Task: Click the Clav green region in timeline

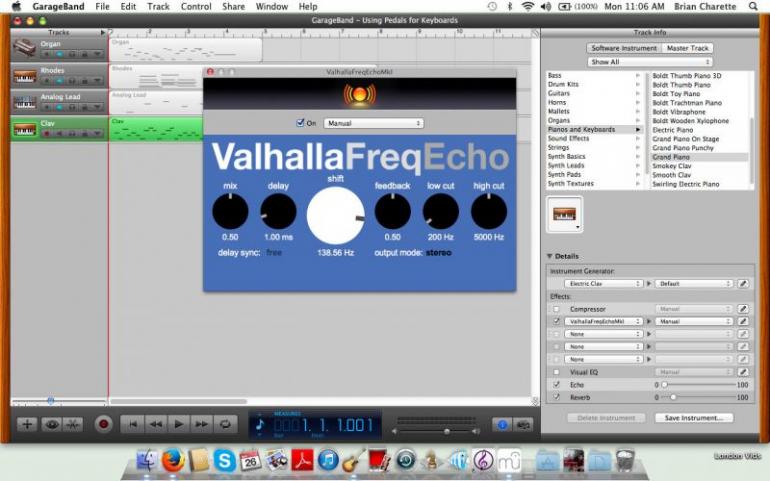Action: coord(157,129)
